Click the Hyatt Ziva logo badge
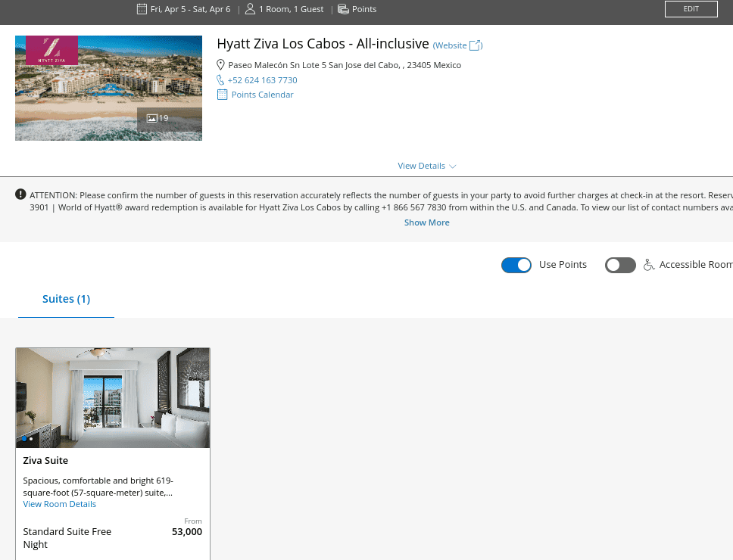The width and height of the screenshot is (733, 560). point(52,50)
